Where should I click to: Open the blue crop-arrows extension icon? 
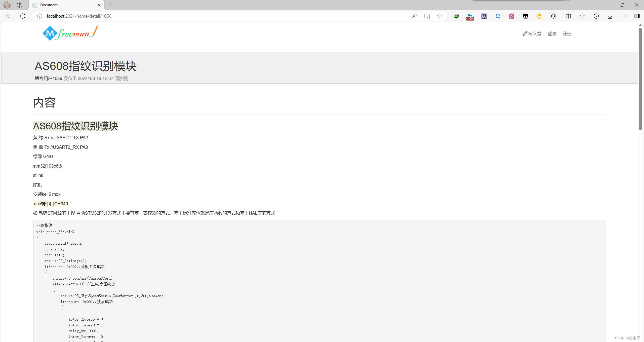(498, 16)
